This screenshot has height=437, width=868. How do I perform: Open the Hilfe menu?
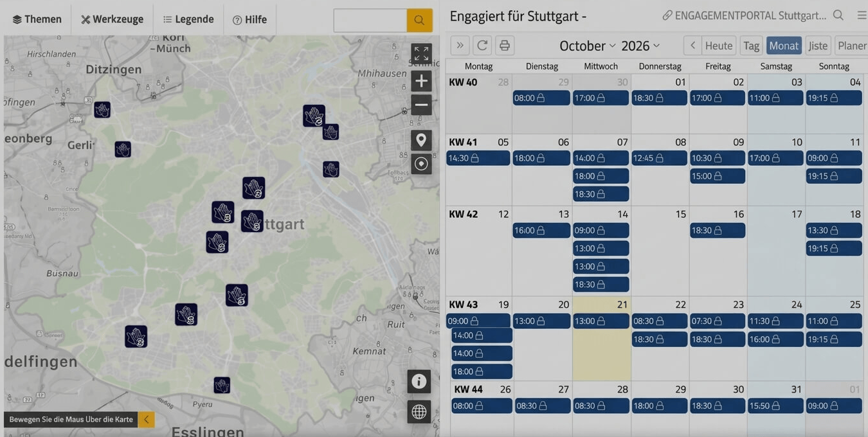[x=249, y=19]
